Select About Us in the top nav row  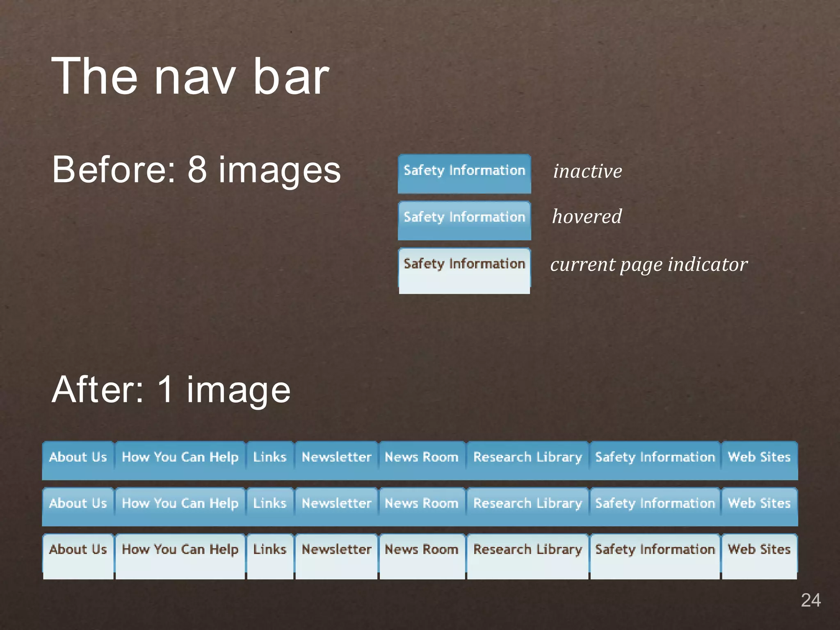(x=78, y=461)
